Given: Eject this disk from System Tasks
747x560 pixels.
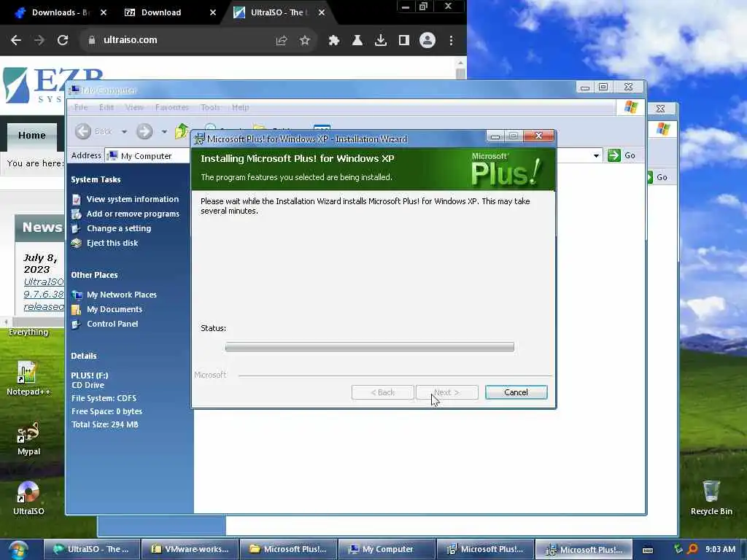Looking at the screenshot, I should (x=112, y=243).
